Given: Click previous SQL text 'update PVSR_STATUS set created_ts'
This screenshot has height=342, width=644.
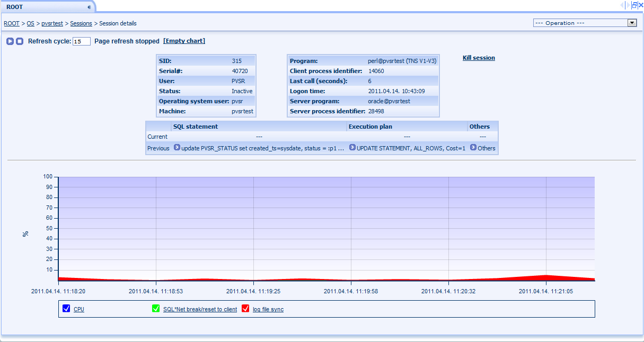Looking at the screenshot, I should 263,148.
